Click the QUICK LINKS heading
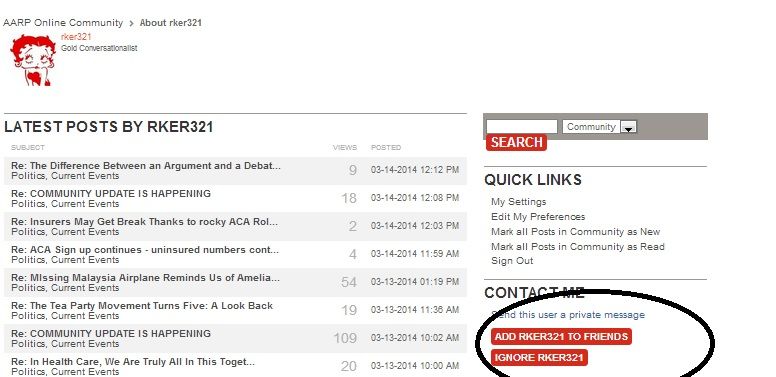The height and width of the screenshot is (377, 776). coord(533,180)
